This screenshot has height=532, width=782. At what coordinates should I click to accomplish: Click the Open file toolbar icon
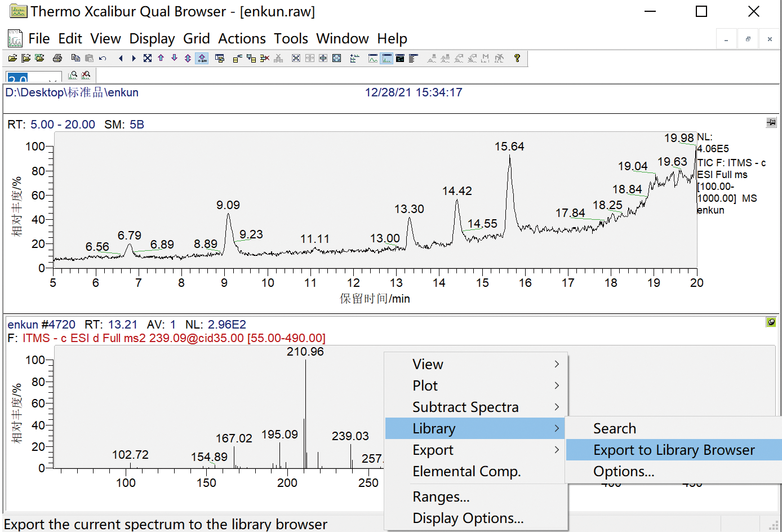click(12, 58)
